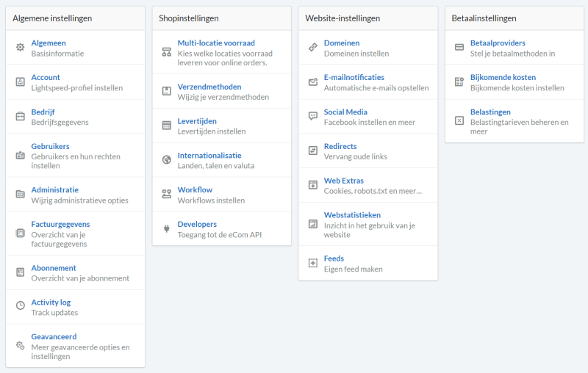
Task: Click the gear icon next to Algemeen
Action: click(x=21, y=47)
